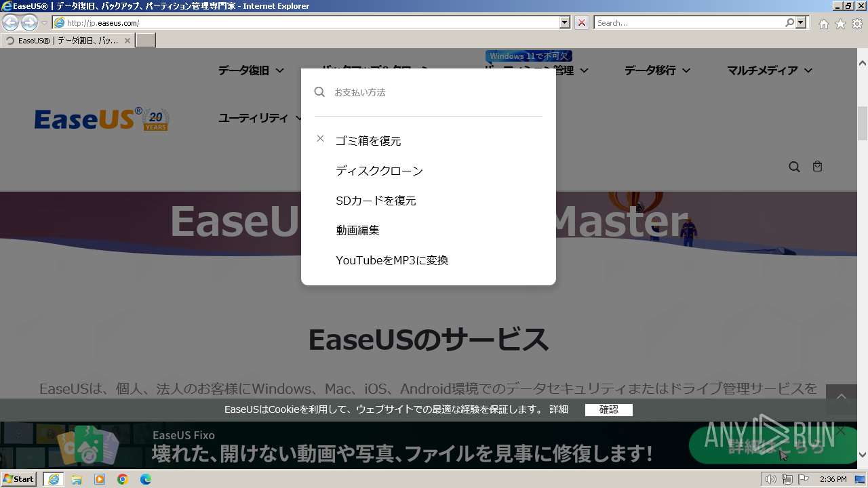Click Action Center flag tray icon

802,479
